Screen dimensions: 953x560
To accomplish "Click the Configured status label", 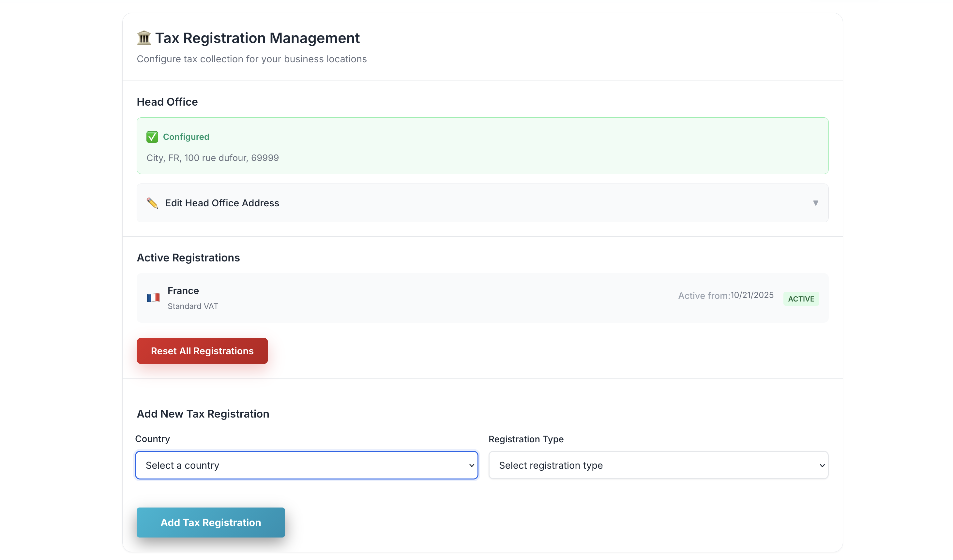I will [186, 137].
